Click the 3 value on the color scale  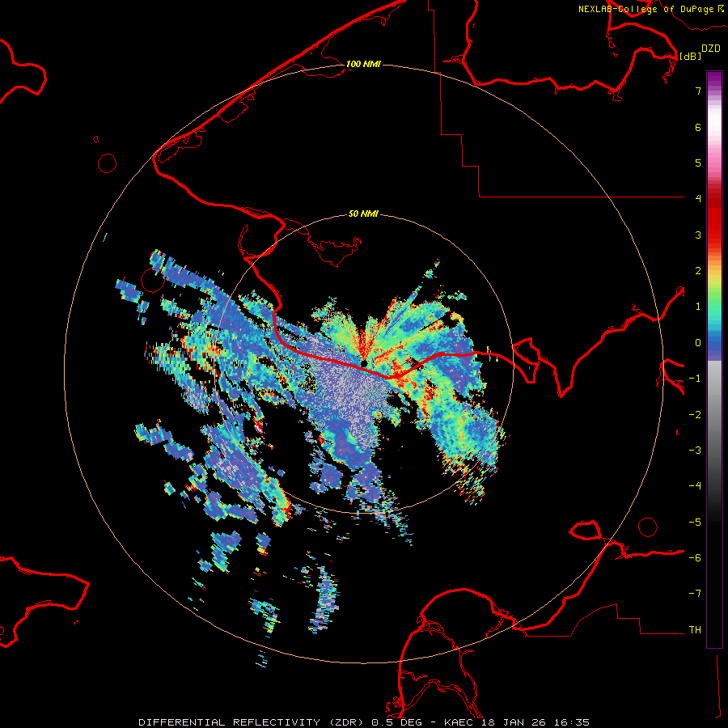pyautogui.click(x=698, y=235)
